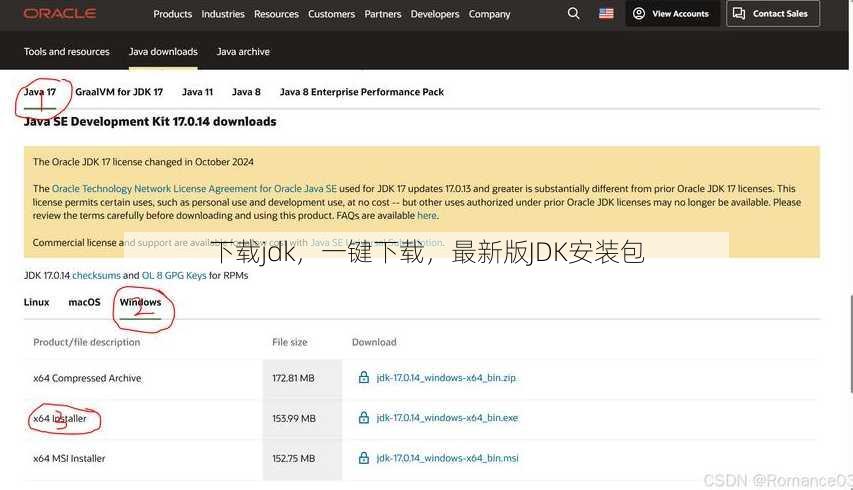Download jdk-17.0.14_windows-x64_bin.exe
Image resolution: width=853 pixels, height=490 pixels.
(x=447, y=418)
